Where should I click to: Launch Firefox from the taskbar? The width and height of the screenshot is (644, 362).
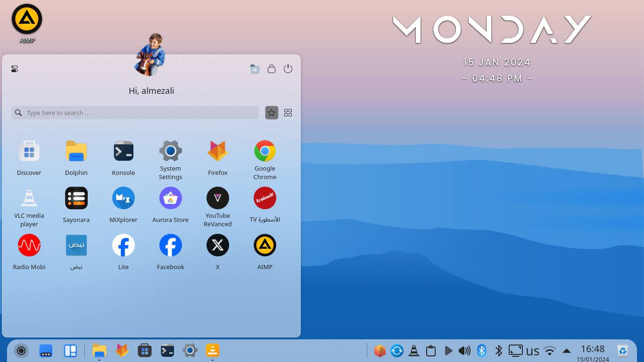(122, 350)
